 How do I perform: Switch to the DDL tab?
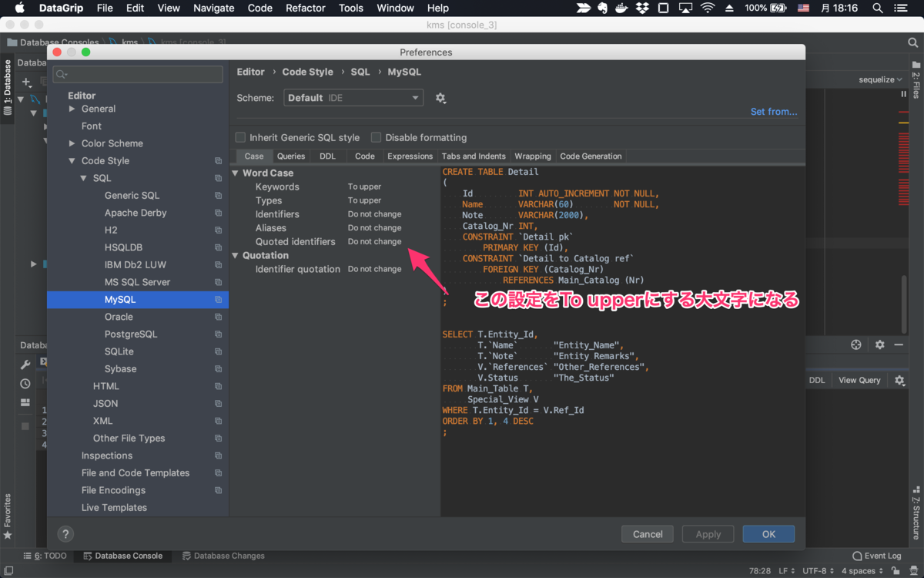(x=328, y=156)
